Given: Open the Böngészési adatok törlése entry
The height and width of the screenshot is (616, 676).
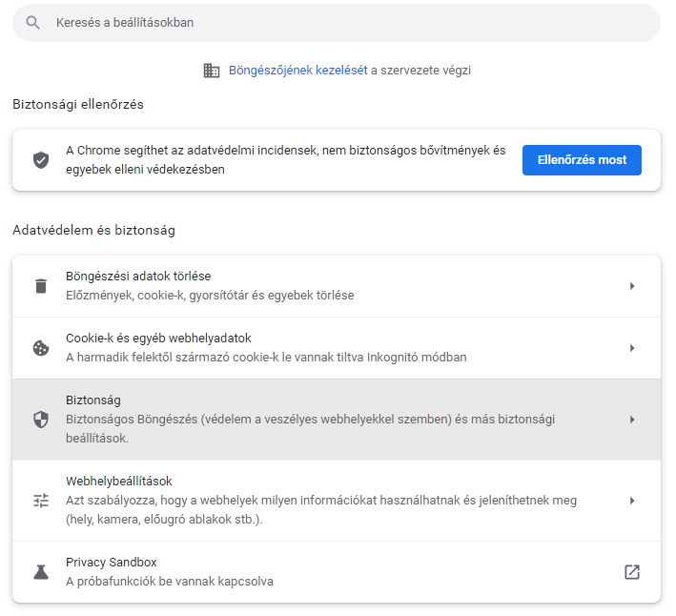Looking at the screenshot, I should pyautogui.click(x=337, y=286).
